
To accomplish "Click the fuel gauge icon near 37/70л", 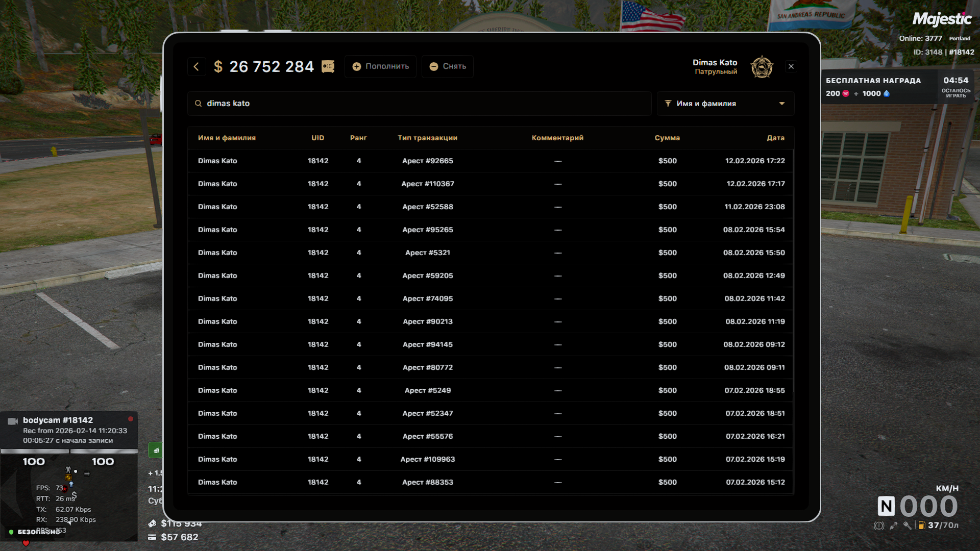I will 922,525.
